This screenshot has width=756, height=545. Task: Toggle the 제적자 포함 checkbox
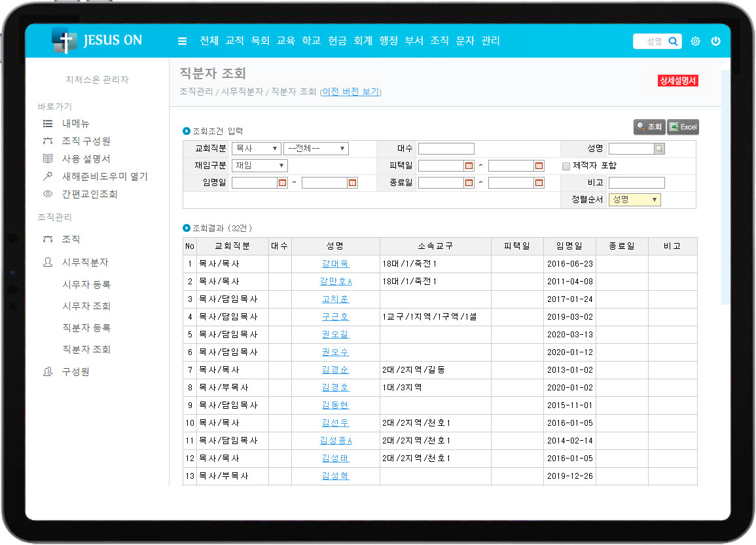[x=566, y=166]
